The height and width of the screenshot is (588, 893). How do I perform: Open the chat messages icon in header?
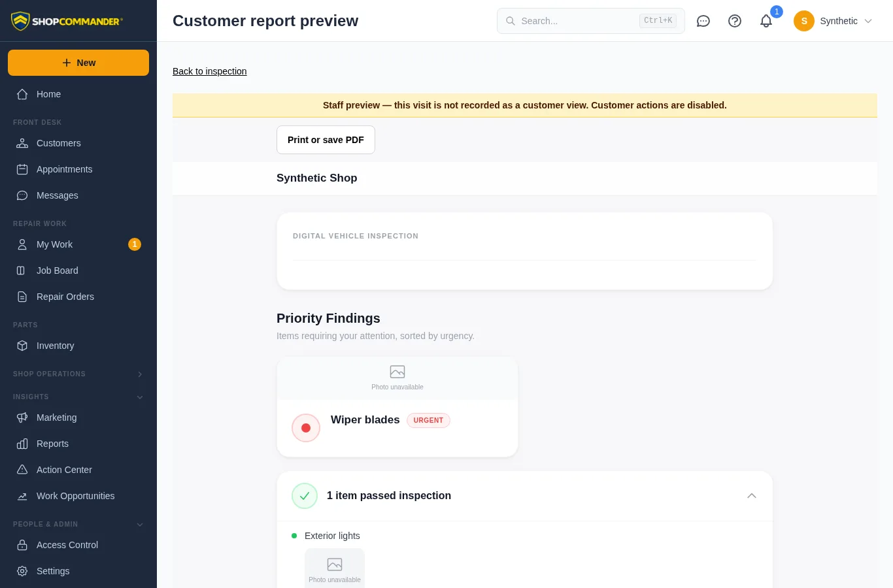[703, 21]
